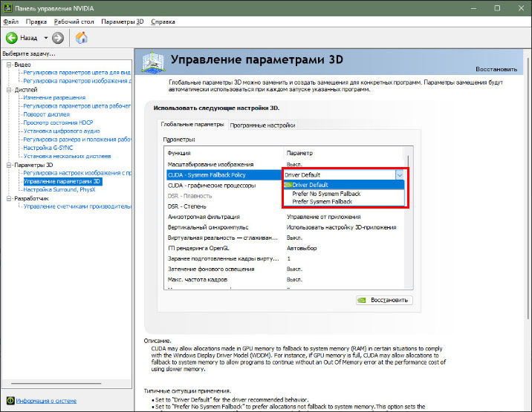This screenshot has width=532, height=412.
Task: Open Регулировка параметров цвета рабочего стола
Action: (x=77, y=106)
